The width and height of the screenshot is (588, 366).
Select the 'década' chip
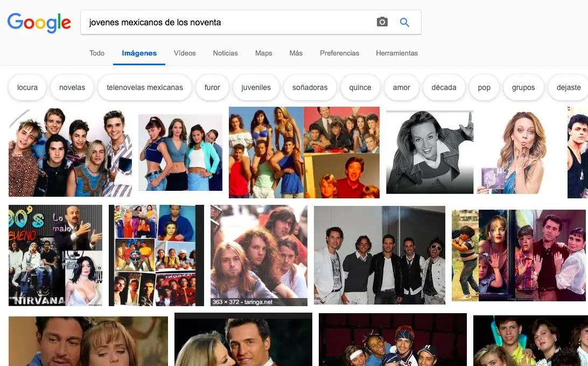444,87
